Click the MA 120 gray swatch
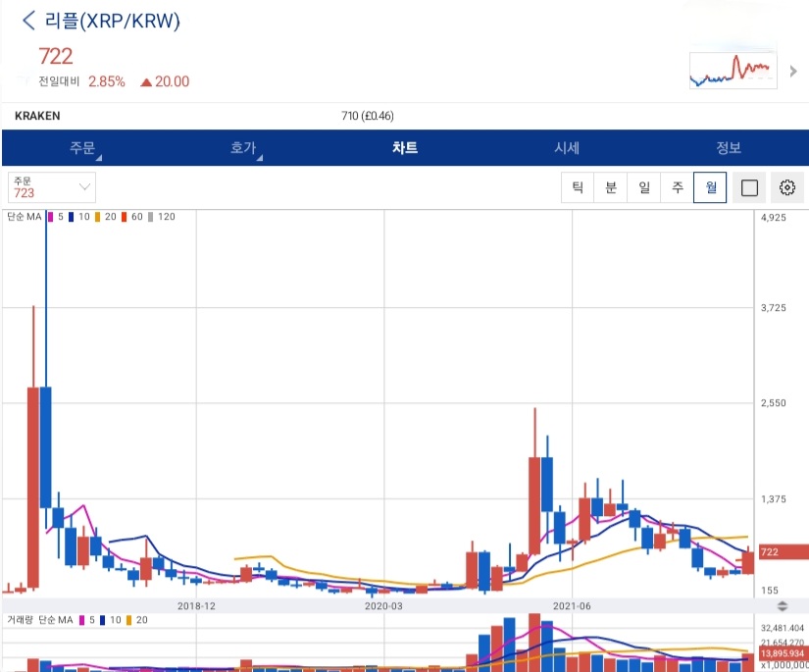This screenshot has height=672, width=809. click(x=151, y=217)
